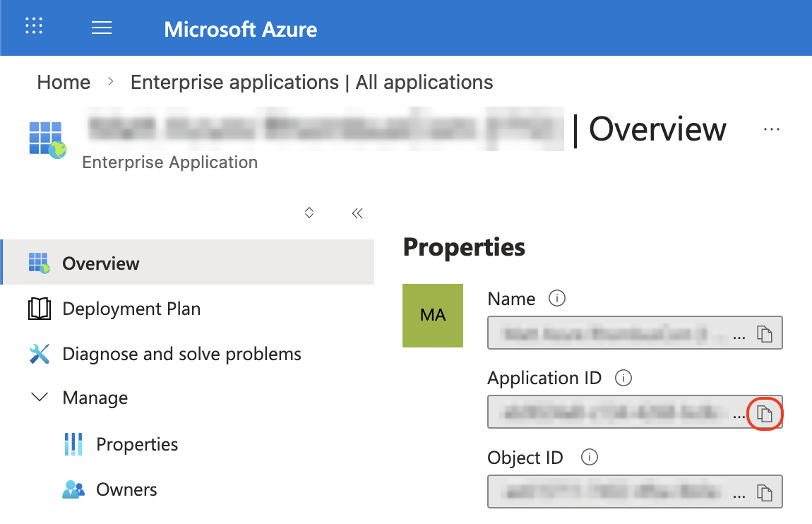Open the Azure portal hamburger menu

coord(102,28)
